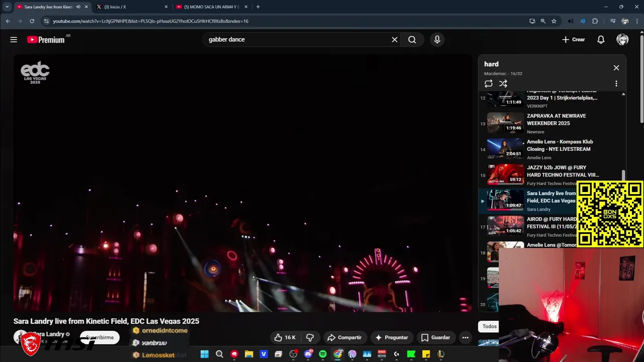Click the Crear button
This screenshot has height=362, width=644.
(574, 40)
